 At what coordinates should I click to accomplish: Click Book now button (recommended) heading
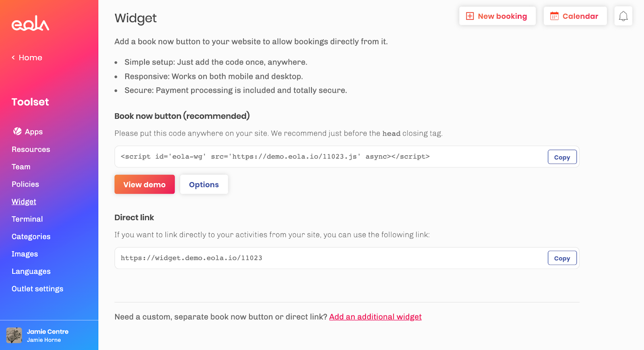pyautogui.click(x=182, y=116)
